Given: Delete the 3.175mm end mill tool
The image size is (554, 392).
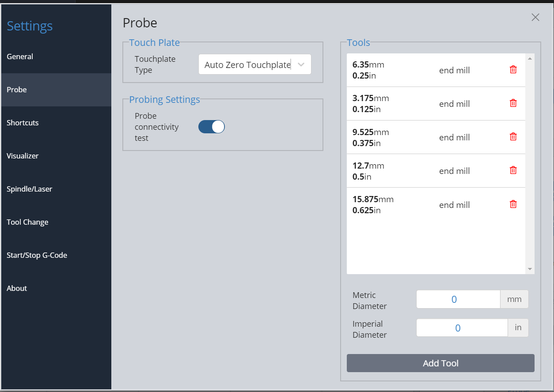Looking at the screenshot, I should pos(513,103).
